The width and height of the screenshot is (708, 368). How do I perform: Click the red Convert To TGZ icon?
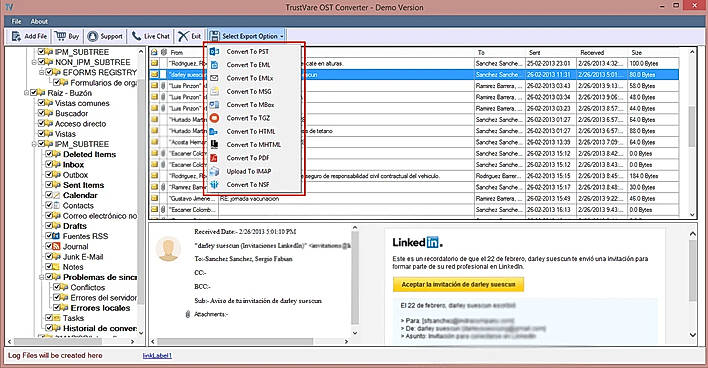pos(214,118)
